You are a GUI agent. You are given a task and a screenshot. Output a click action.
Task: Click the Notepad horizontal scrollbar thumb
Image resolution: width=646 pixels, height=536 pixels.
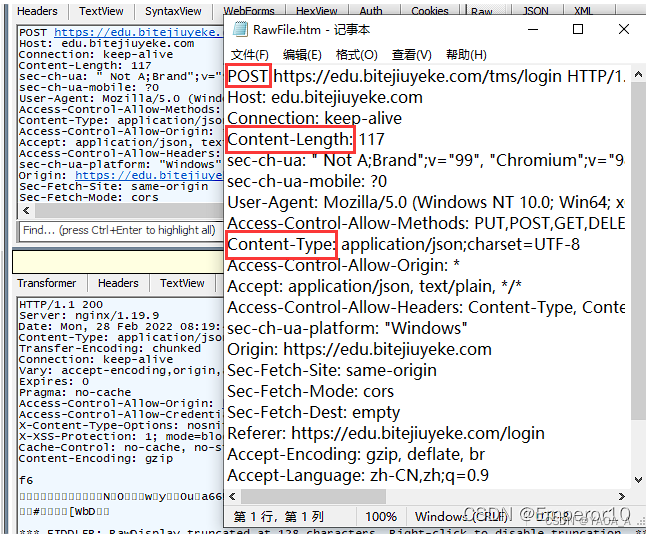(x=313, y=496)
